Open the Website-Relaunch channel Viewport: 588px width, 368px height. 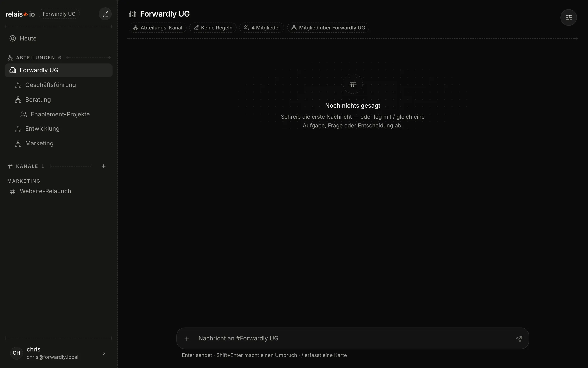(x=59, y=191)
